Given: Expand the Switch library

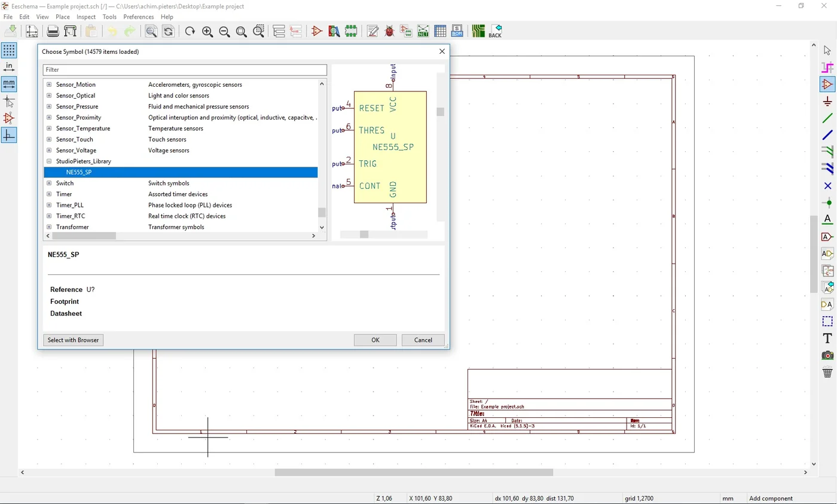Looking at the screenshot, I should coord(49,184).
